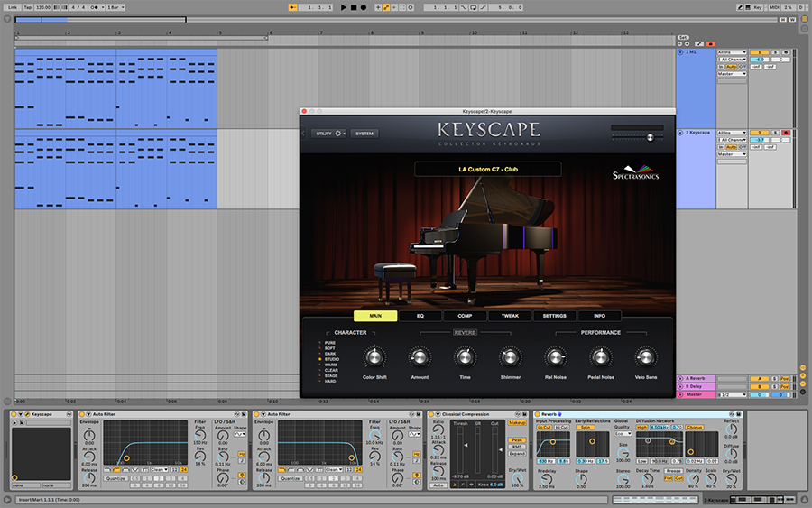Viewport: 812px width, 508px height.
Task: Toggle the loop switch icon
Action: pyautogui.click(x=474, y=7)
